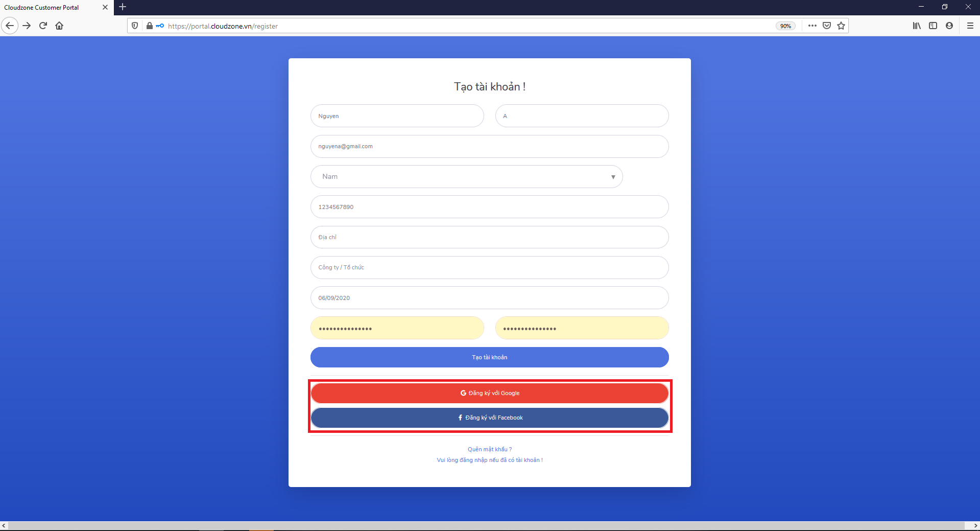Close the Cloudzone Customer Portal tab
The width and height of the screenshot is (980, 531).
click(105, 7)
